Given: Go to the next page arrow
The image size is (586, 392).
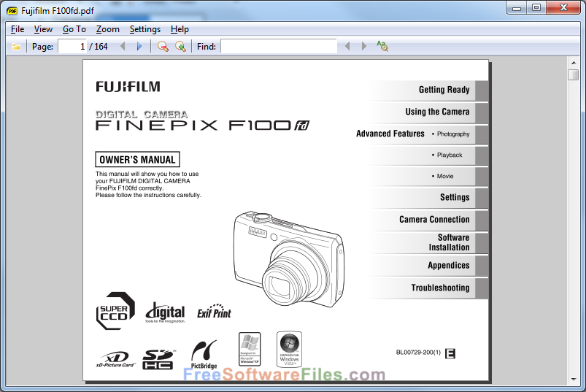Looking at the screenshot, I should pos(139,46).
